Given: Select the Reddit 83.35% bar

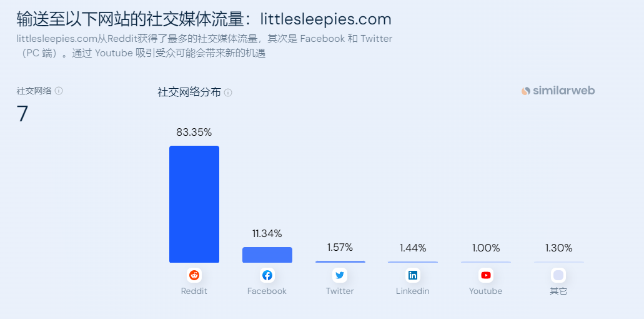Looking at the screenshot, I should pyautogui.click(x=194, y=205).
